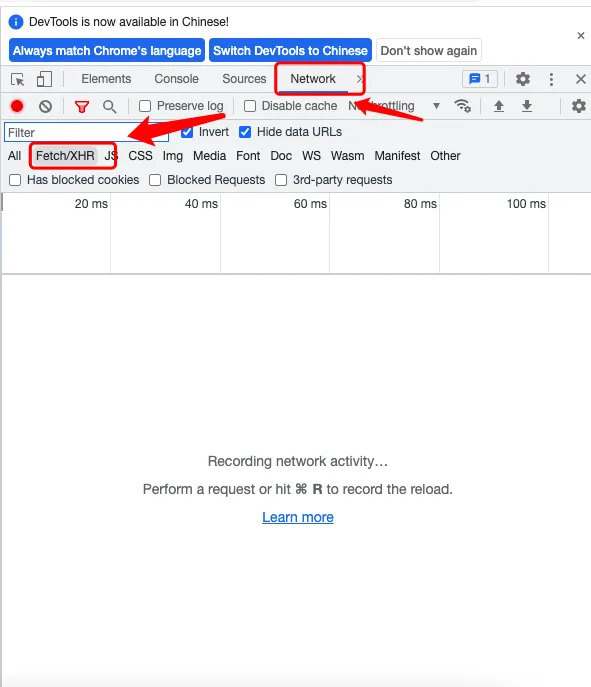Toggle the device toolbar icon

tap(44, 79)
